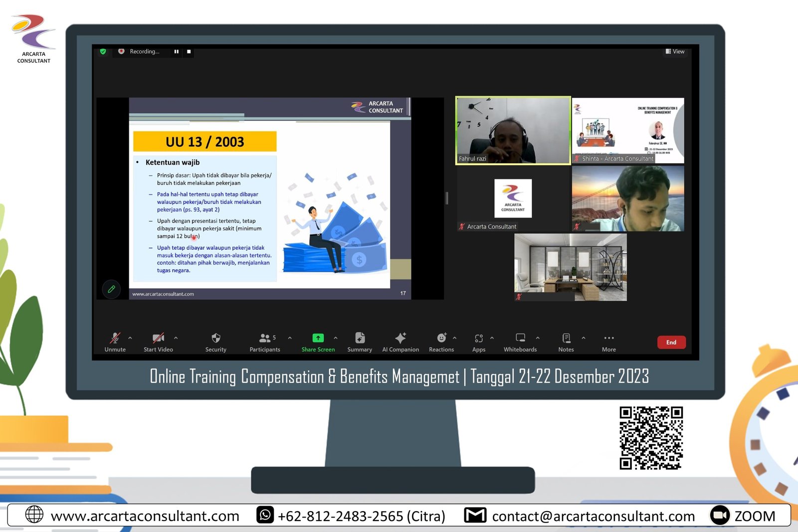Expand audio options arrow beside Unmute
The height and width of the screenshot is (532, 798).
tap(130, 338)
